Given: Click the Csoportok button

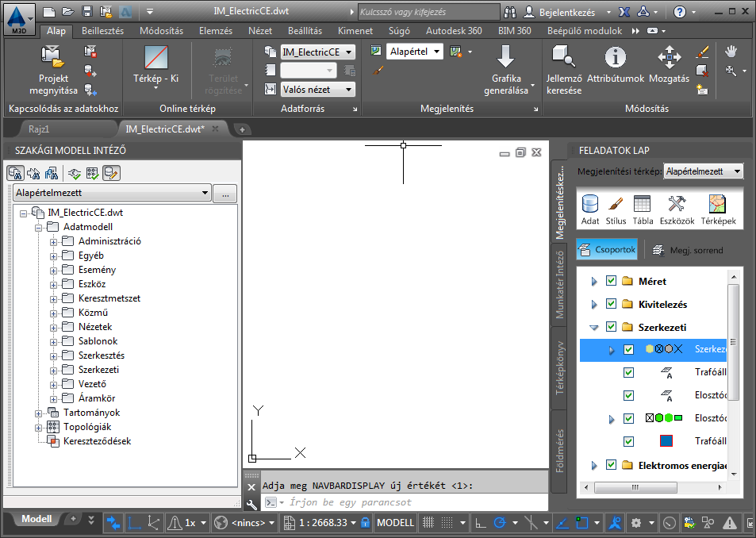Looking at the screenshot, I should [607, 250].
